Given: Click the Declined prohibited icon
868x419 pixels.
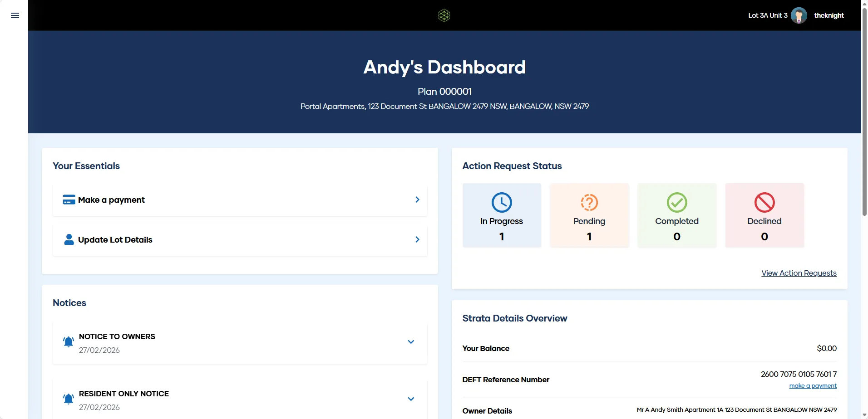Looking at the screenshot, I should 764,202.
